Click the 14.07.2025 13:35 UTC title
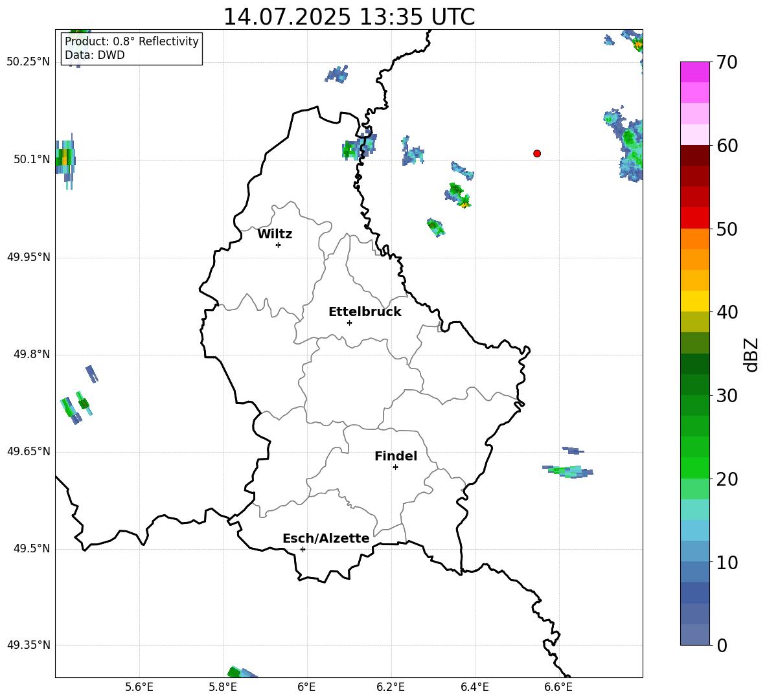This screenshot has height=700, width=767. coord(349,17)
